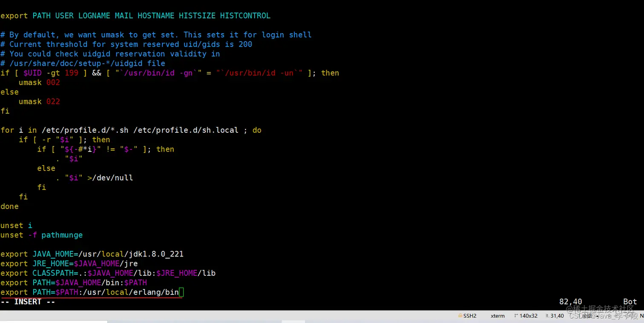The width and height of the screenshot is (644, 323).
Task: Click the word HOSTNAME in export line
Action: (x=156, y=16)
